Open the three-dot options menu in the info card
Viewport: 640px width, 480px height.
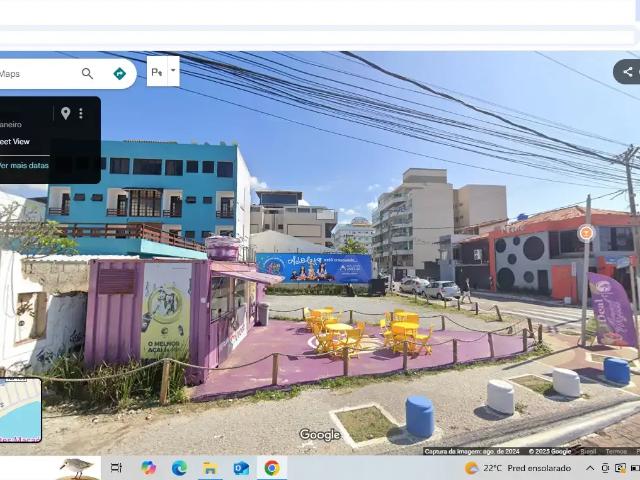[x=81, y=114]
